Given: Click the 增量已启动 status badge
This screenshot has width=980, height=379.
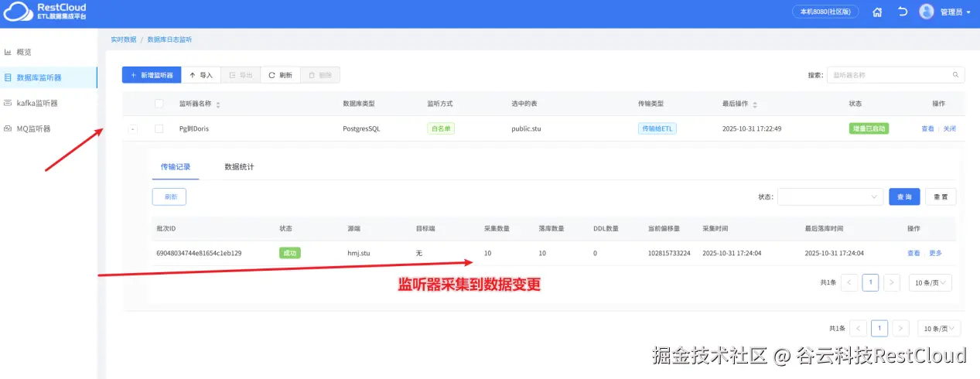Looking at the screenshot, I should pyautogui.click(x=869, y=128).
